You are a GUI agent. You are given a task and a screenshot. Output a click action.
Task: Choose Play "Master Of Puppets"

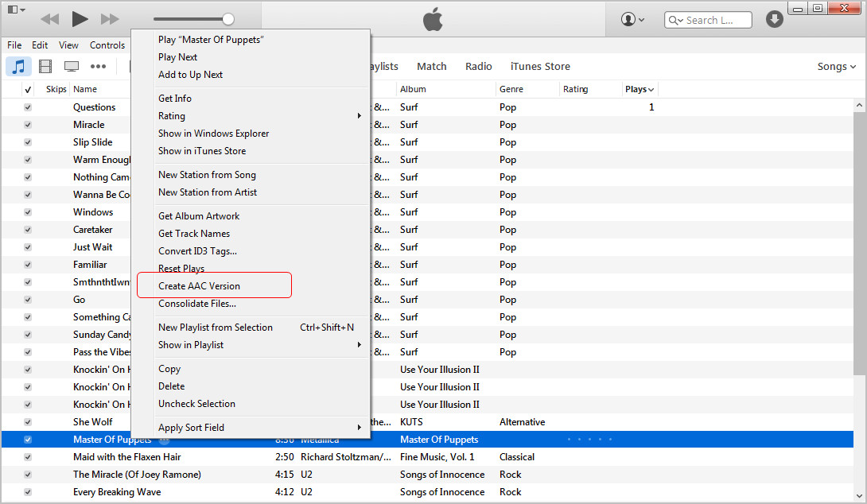(211, 40)
